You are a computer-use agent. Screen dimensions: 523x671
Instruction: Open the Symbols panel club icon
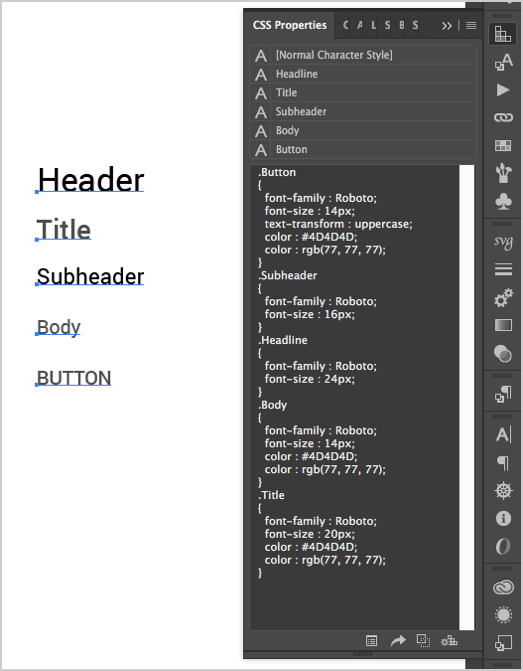click(x=503, y=201)
